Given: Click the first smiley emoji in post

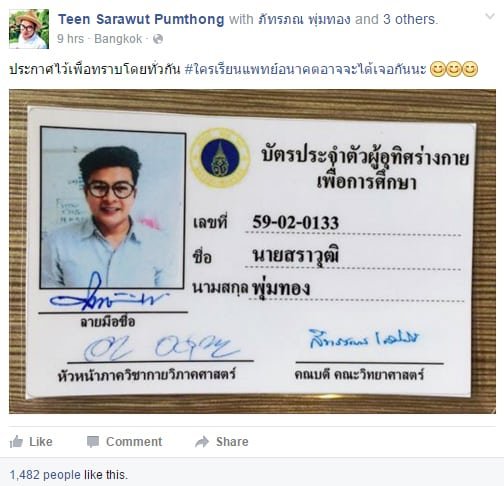Looking at the screenshot, I should point(438,69).
